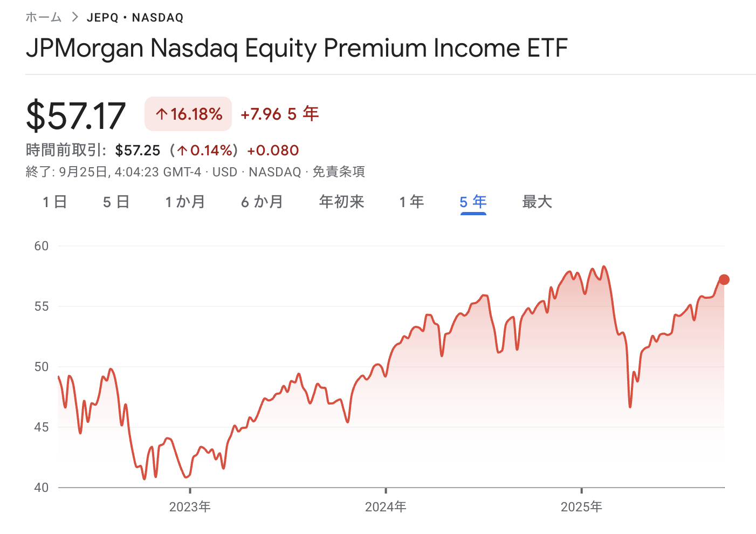Click the JEPQ・NASDAQ ticker breadcrumb
The image size is (756, 534).
[135, 18]
